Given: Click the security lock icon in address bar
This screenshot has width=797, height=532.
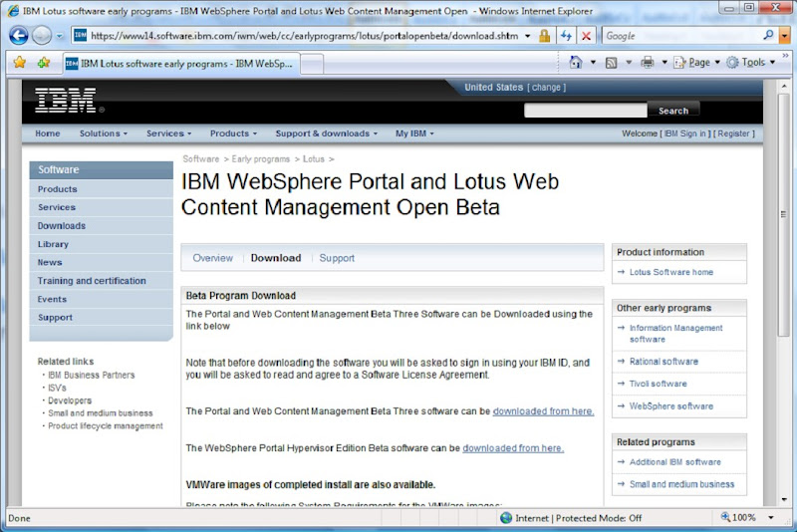Looking at the screenshot, I should [544, 36].
